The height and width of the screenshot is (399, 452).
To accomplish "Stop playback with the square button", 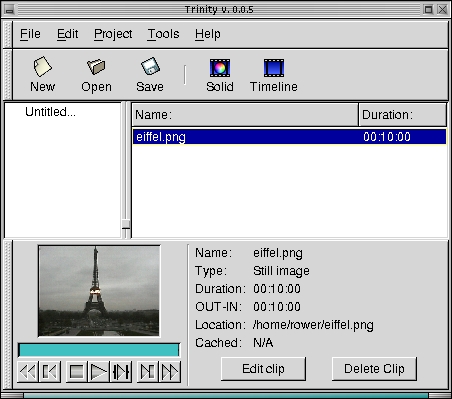I will coord(76,372).
